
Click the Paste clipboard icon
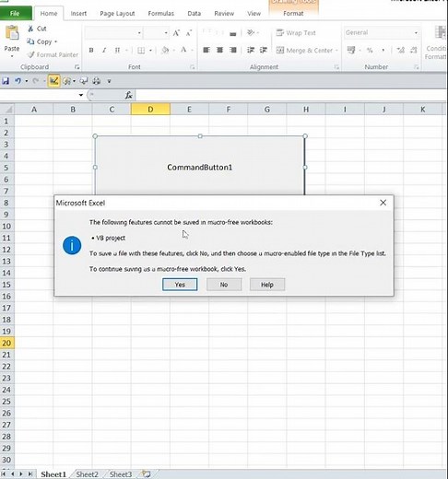12,33
